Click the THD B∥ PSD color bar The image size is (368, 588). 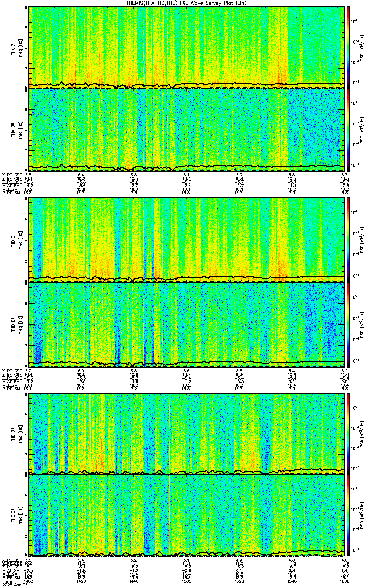(349, 324)
